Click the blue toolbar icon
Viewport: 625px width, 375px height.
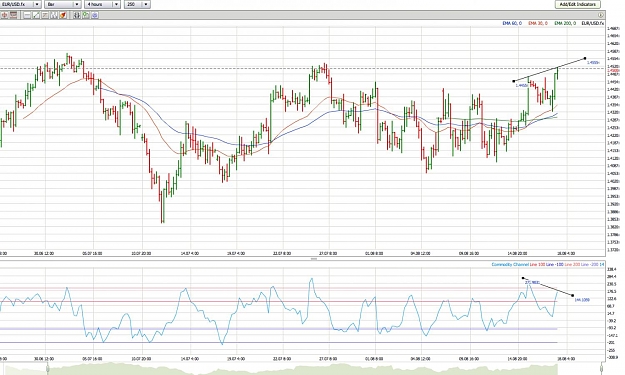point(94,15)
